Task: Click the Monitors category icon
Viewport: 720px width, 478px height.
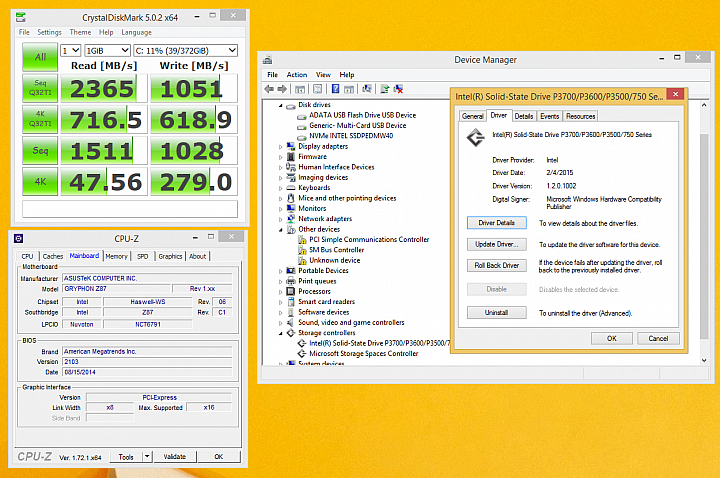Action: (x=291, y=208)
